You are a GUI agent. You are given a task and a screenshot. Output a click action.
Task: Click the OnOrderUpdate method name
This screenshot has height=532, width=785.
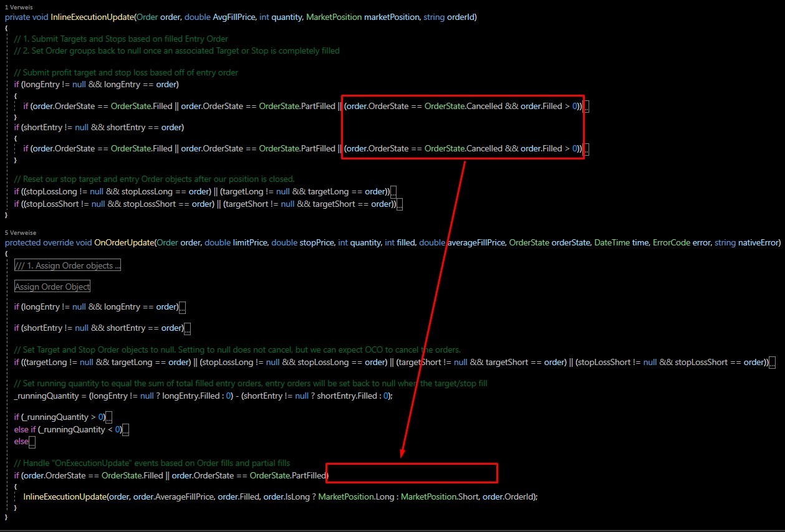tap(123, 243)
